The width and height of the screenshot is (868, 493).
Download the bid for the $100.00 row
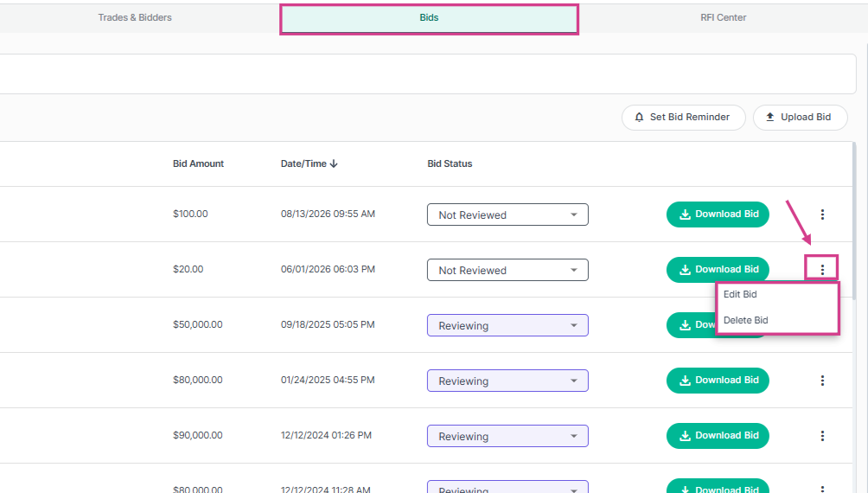tap(718, 214)
